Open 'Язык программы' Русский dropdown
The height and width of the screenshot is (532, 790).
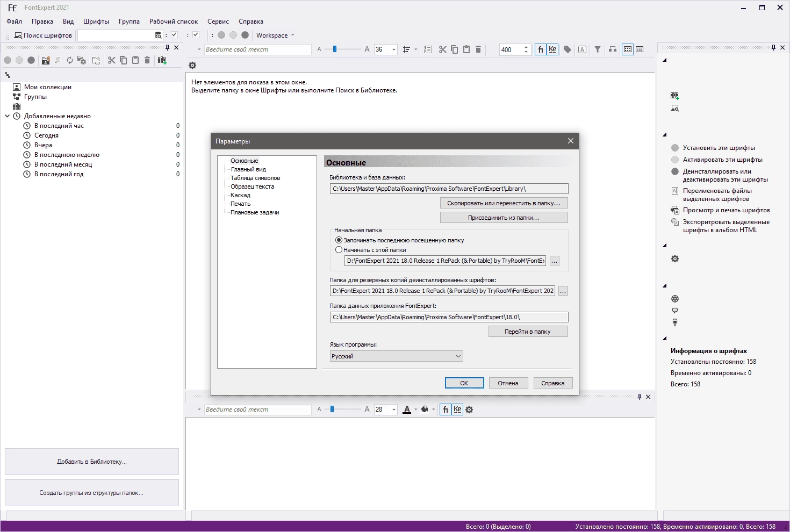point(396,356)
